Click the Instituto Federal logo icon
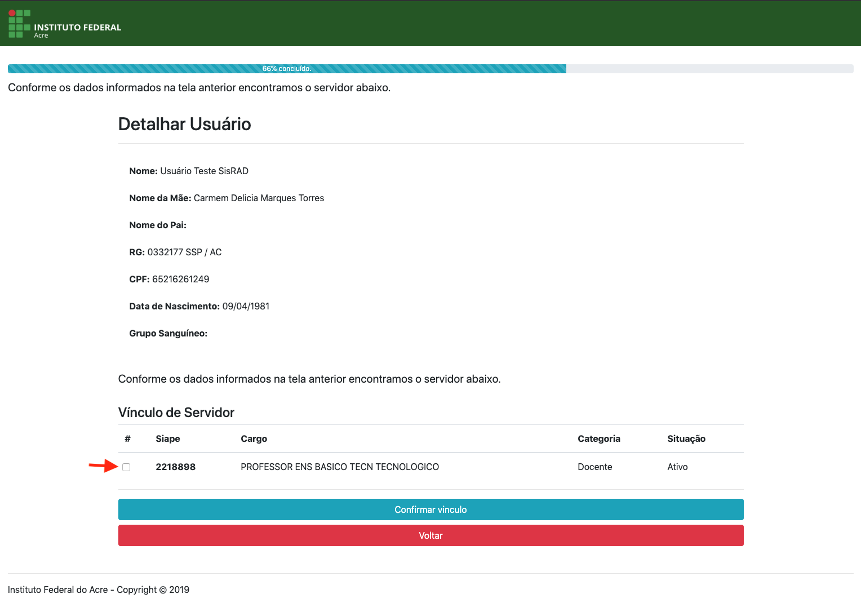Image resolution: width=861 pixels, height=616 pixels. coord(19,24)
